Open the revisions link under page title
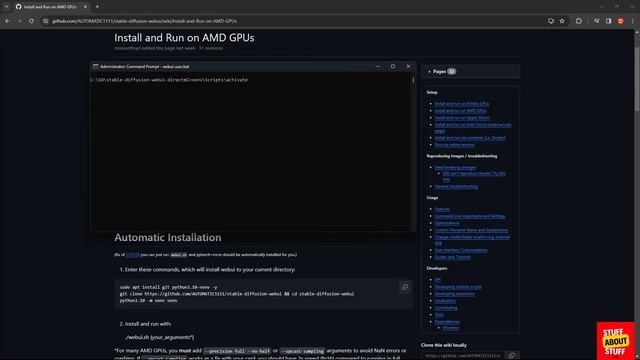The height and width of the screenshot is (360, 640). click(211, 48)
